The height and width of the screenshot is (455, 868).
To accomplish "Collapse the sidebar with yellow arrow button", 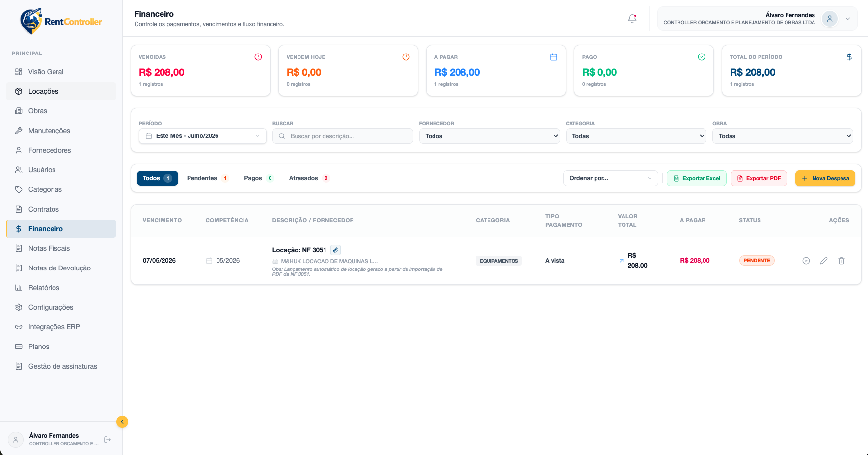I will click(122, 422).
